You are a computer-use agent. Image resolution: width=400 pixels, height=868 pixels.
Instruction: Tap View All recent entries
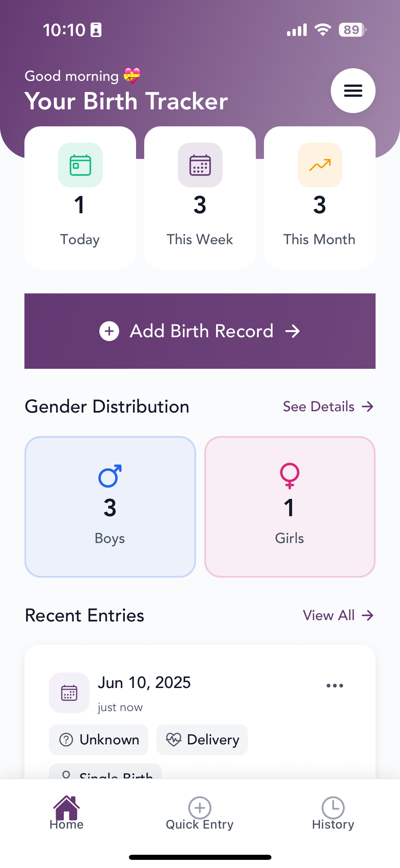(x=338, y=615)
